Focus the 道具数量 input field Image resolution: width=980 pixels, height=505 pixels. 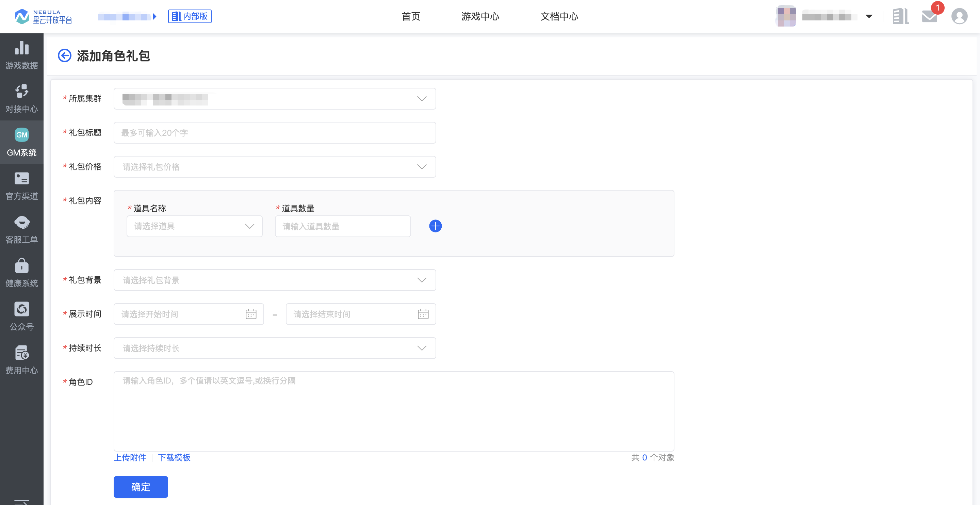point(343,226)
